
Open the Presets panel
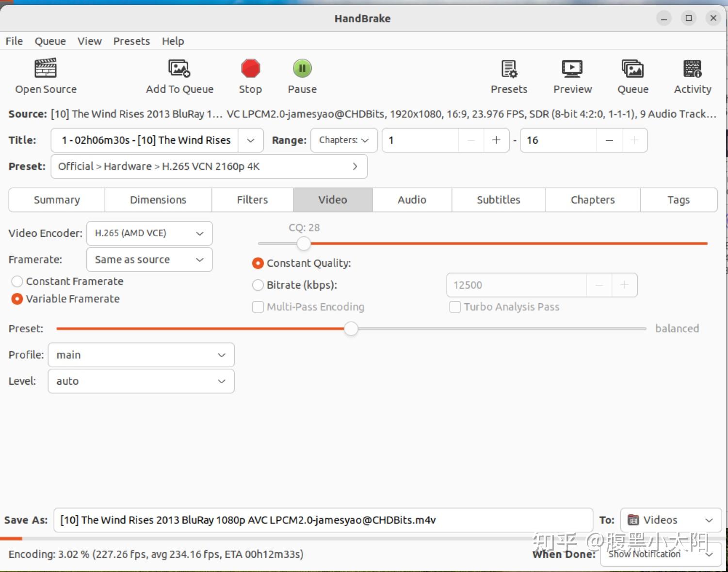point(508,76)
